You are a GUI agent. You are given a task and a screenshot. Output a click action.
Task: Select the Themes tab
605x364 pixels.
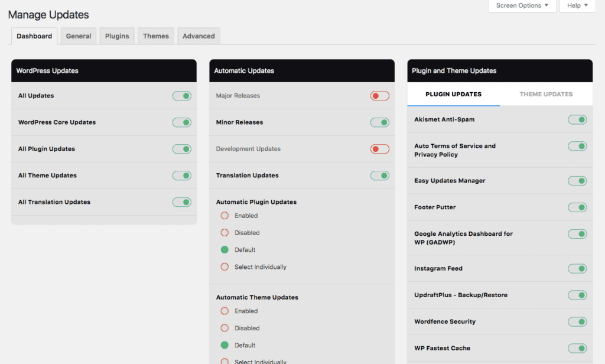pos(156,36)
